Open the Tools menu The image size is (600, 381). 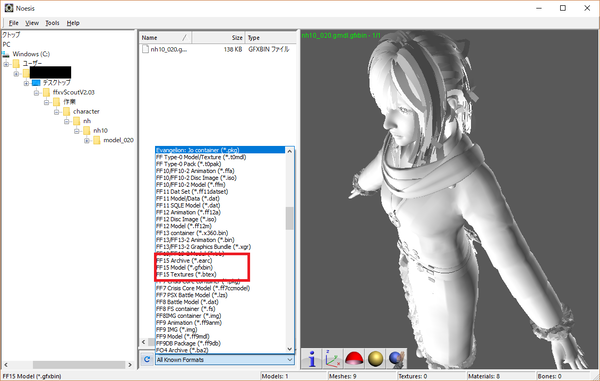click(x=52, y=23)
